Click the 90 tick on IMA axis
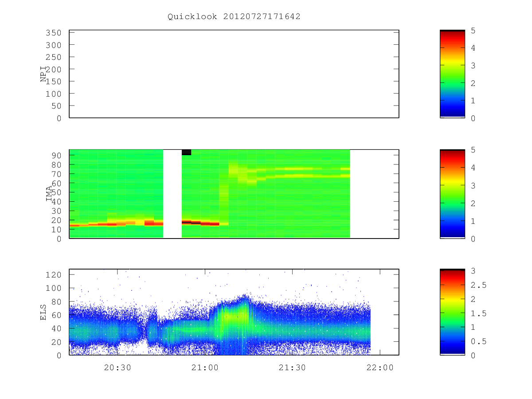This screenshot has width=532, height=399. [x=56, y=155]
